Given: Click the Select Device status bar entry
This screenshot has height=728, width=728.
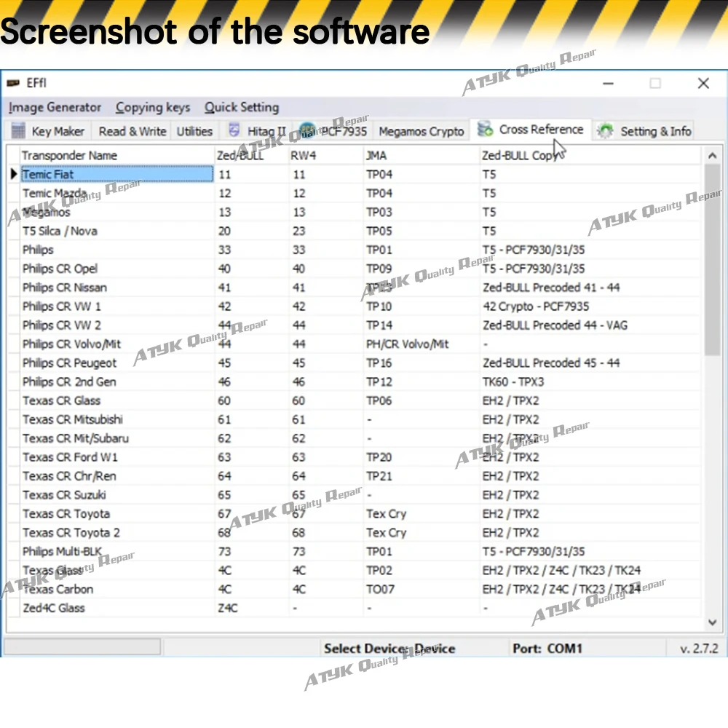Looking at the screenshot, I should coord(389,649).
